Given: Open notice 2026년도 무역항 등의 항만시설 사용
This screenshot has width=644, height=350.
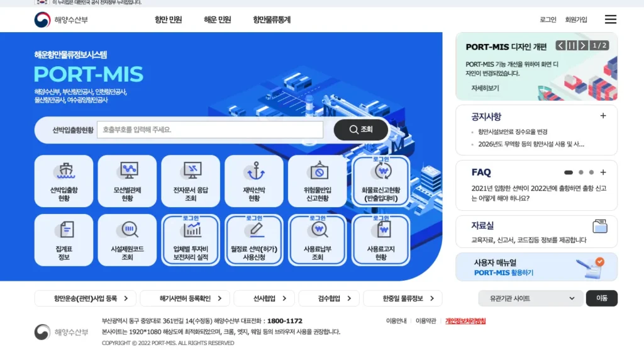Looking at the screenshot, I should (531, 144).
